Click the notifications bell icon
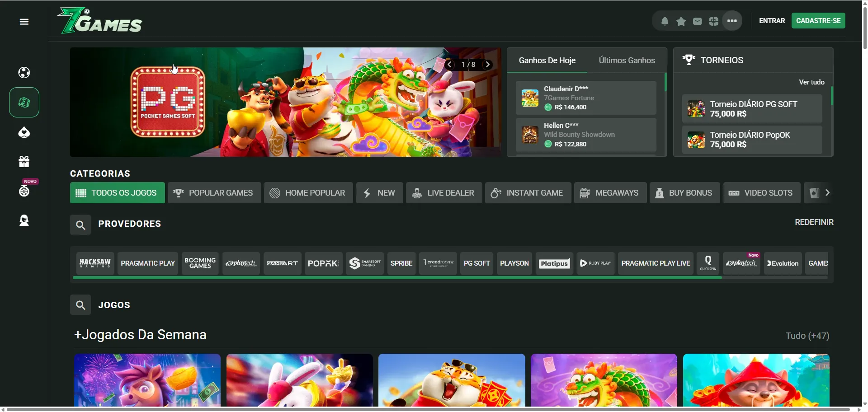The width and height of the screenshot is (868, 412). point(665,21)
